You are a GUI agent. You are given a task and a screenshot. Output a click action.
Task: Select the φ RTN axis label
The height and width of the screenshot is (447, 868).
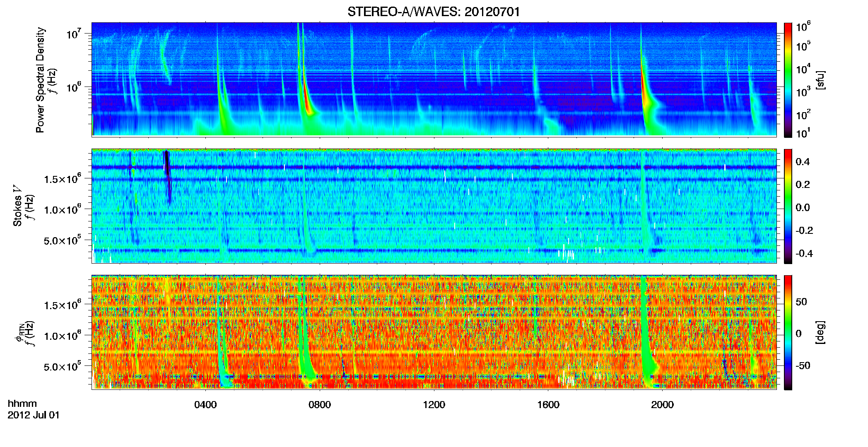[x=19, y=332]
